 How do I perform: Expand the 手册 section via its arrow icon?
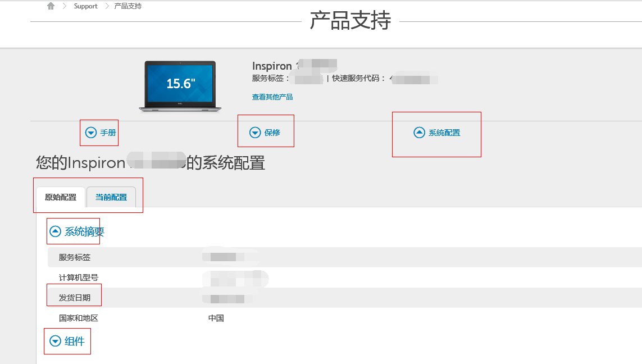click(x=90, y=133)
